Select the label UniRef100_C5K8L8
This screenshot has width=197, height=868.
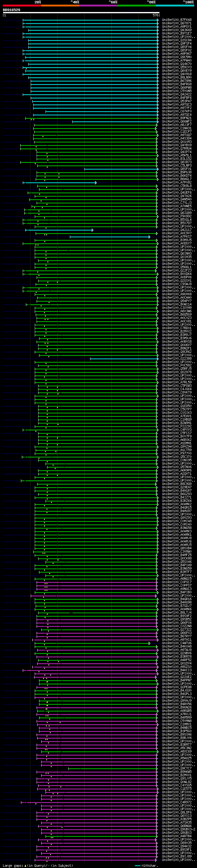pyautogui.click(x=177, y=186)
